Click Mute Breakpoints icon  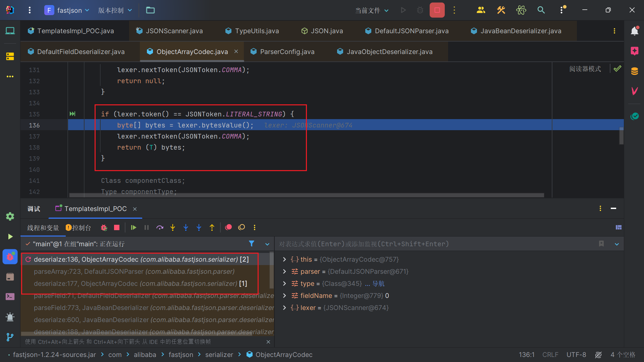tap(241, 227)
